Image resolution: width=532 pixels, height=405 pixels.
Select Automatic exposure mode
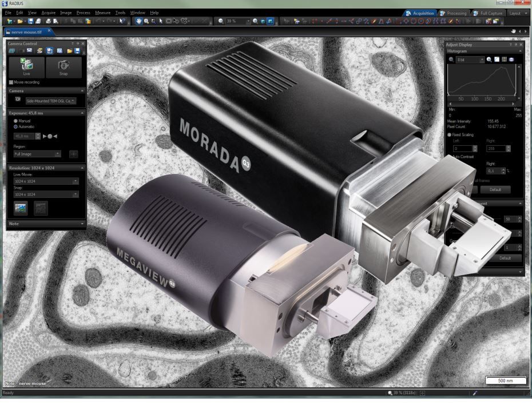[x=15, y=126]
